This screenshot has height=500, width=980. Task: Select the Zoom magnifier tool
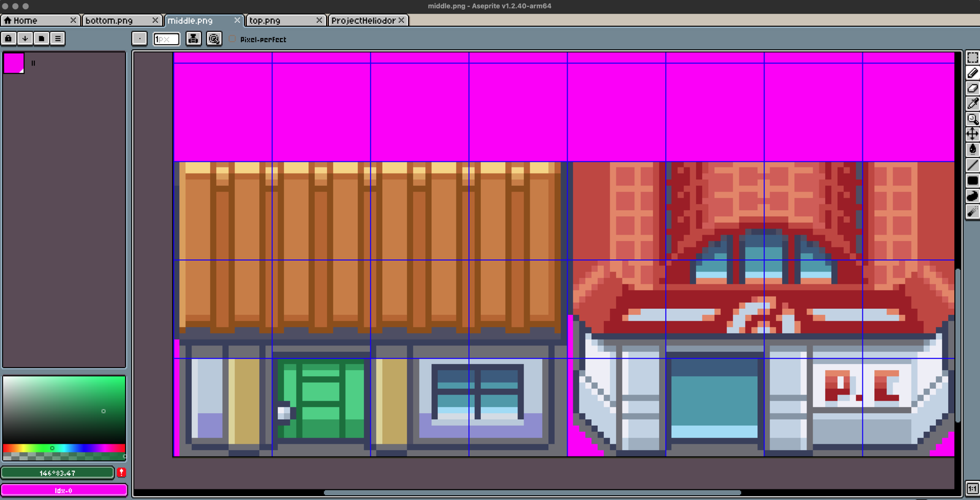click(x=972, y=119)
